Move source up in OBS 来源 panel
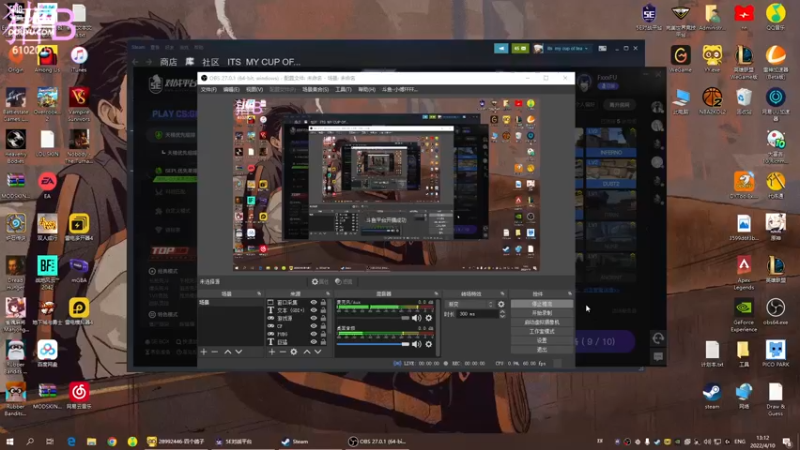Image resolution: width=800 pixels, height=450 pixels. [307, 352]
